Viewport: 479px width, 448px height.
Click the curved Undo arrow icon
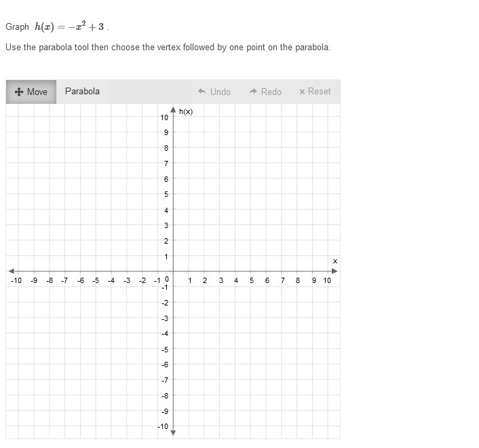point(202,91)
